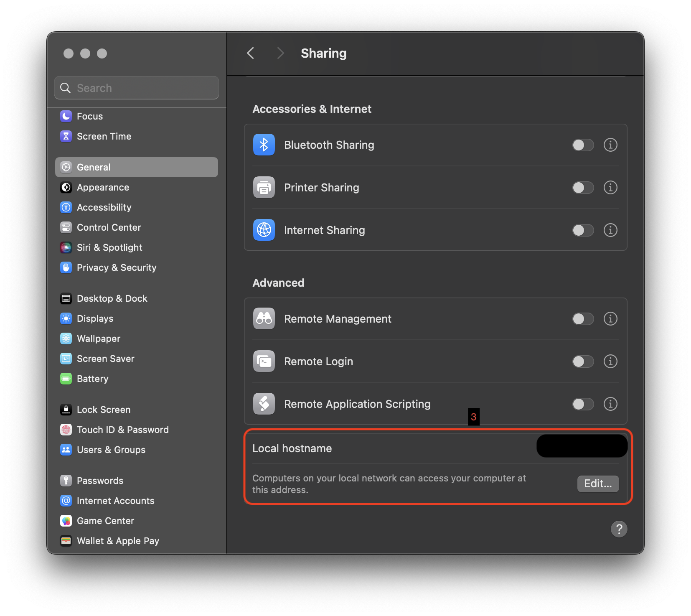Open Privacy & Security settings
Viewport: 691px width, 616px height.
coord(116,268)
